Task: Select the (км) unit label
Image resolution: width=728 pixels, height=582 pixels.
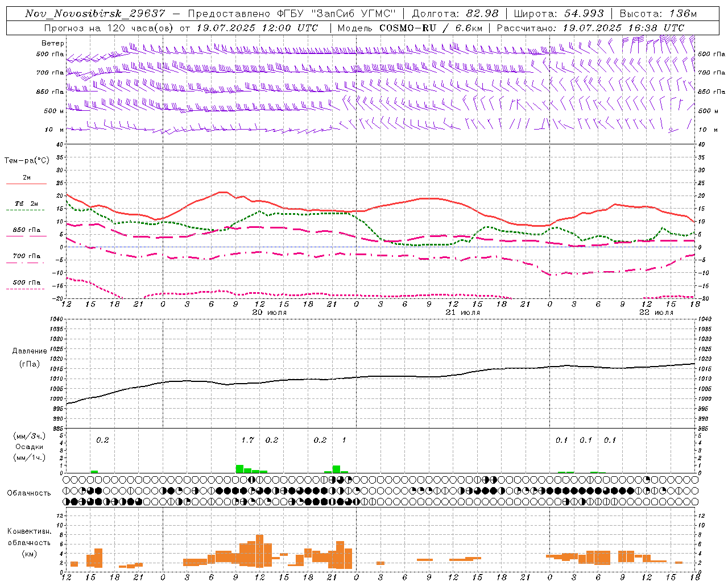Action: click(29, 554)
